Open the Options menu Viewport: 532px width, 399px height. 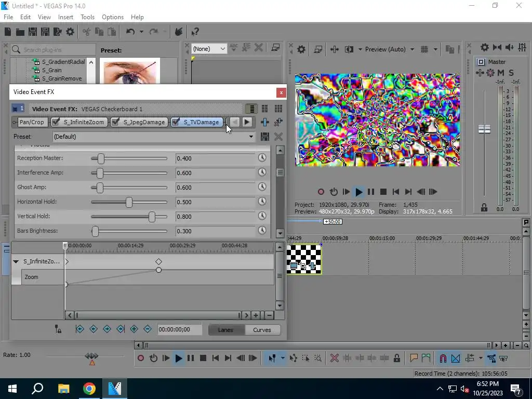tap(113, 17)
